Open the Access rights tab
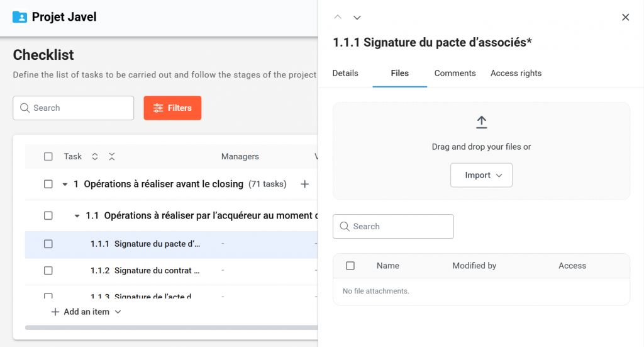Viewport: 644px width, 347px height. pyautogui.click(x=516, y=73)
